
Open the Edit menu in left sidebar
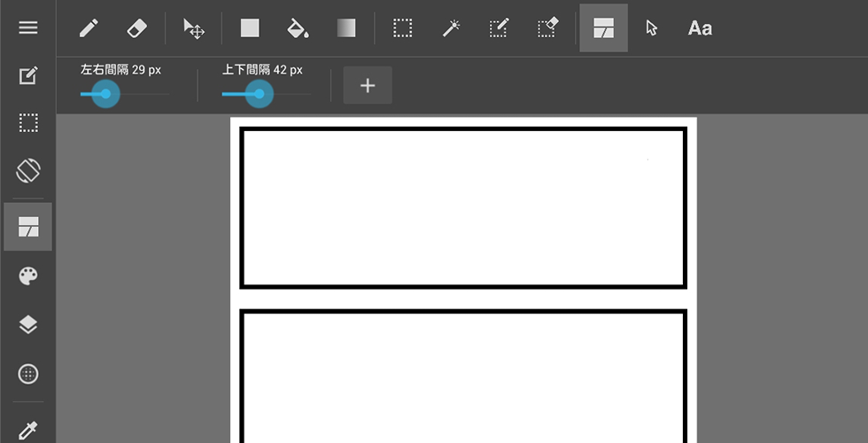click(28, 75)
